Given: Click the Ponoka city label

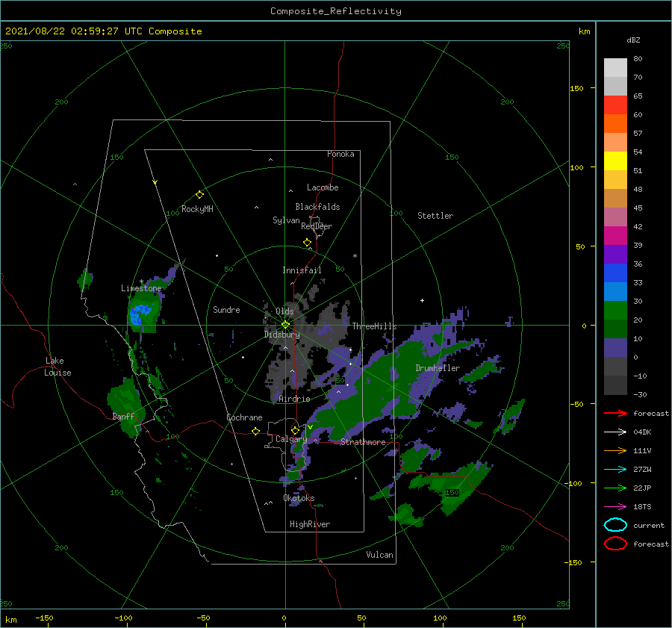Looking at the screenshot, I should [340, 154].
